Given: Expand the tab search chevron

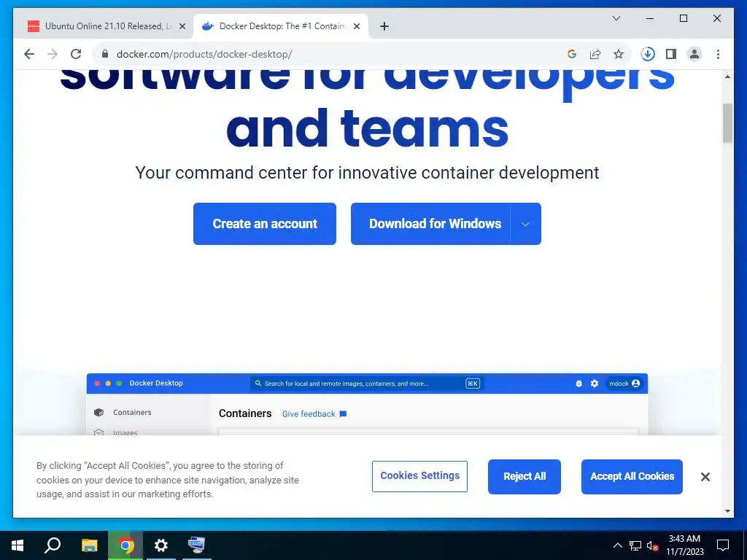Looking at the screenshot, I should click(x=616, y=18).
